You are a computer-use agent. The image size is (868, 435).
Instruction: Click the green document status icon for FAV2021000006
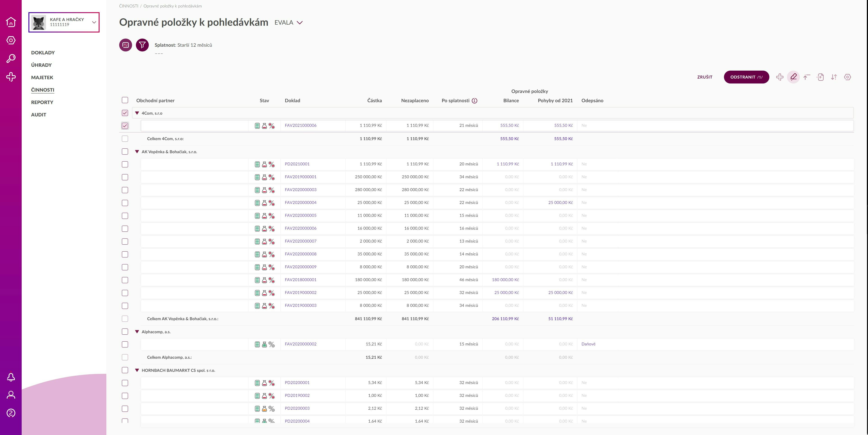(257, 126)
